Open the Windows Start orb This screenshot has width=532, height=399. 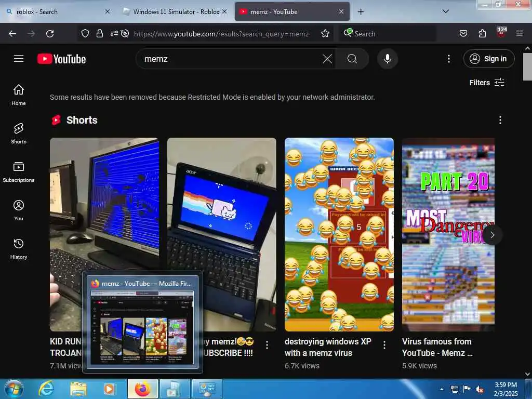coord(14,389)
